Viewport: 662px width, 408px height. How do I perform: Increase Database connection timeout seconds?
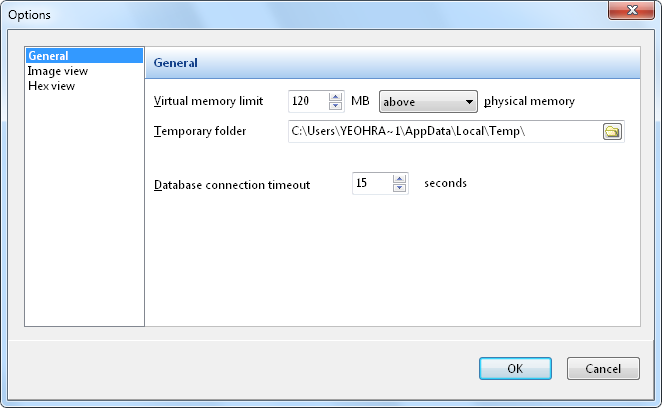pyautogui.click(x=400, y=179)
